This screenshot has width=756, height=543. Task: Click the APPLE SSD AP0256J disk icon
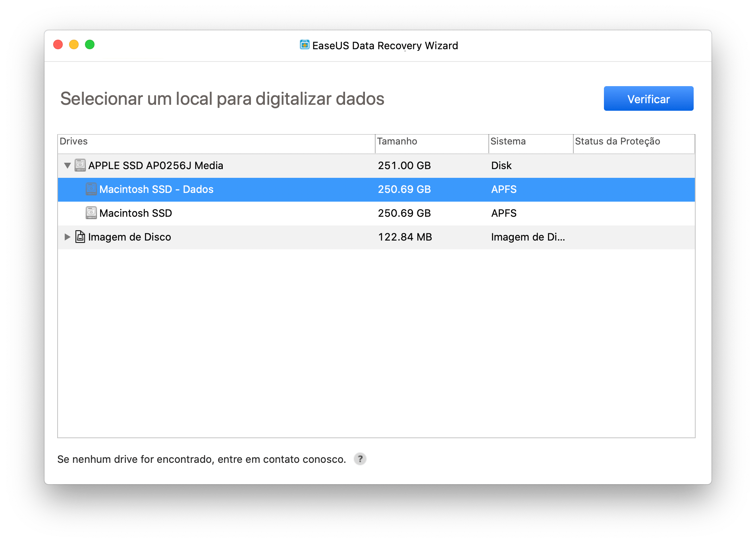tap(80, 165)
